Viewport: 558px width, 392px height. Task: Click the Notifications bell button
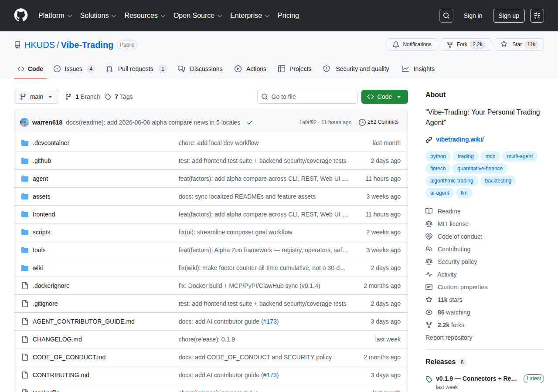[x=412, y=44]
